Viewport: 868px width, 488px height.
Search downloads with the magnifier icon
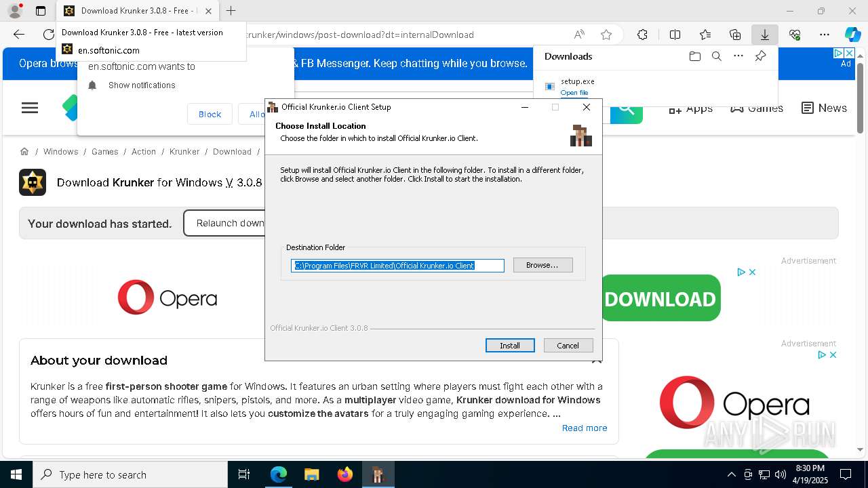click(716, 56)
